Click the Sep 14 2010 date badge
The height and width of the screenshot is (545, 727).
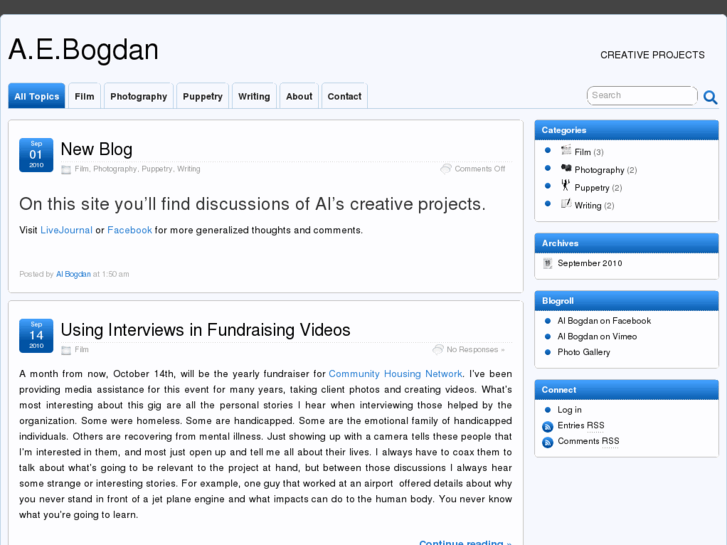coord(36,336)
